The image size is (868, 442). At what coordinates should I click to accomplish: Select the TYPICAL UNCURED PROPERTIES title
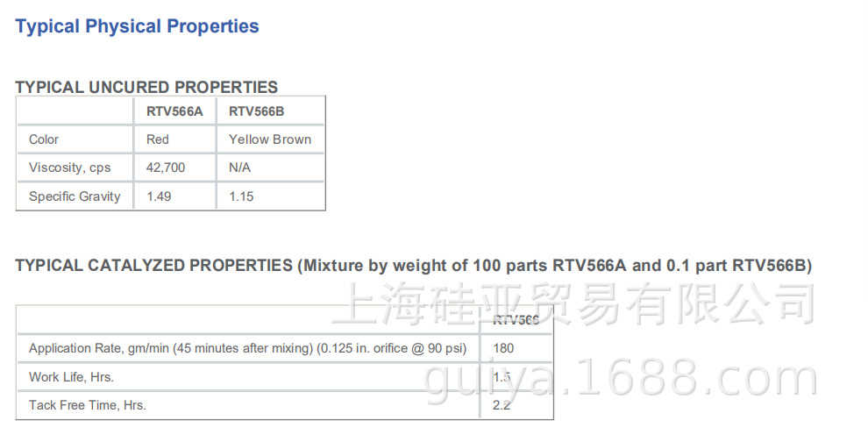[x=146, y=88]
